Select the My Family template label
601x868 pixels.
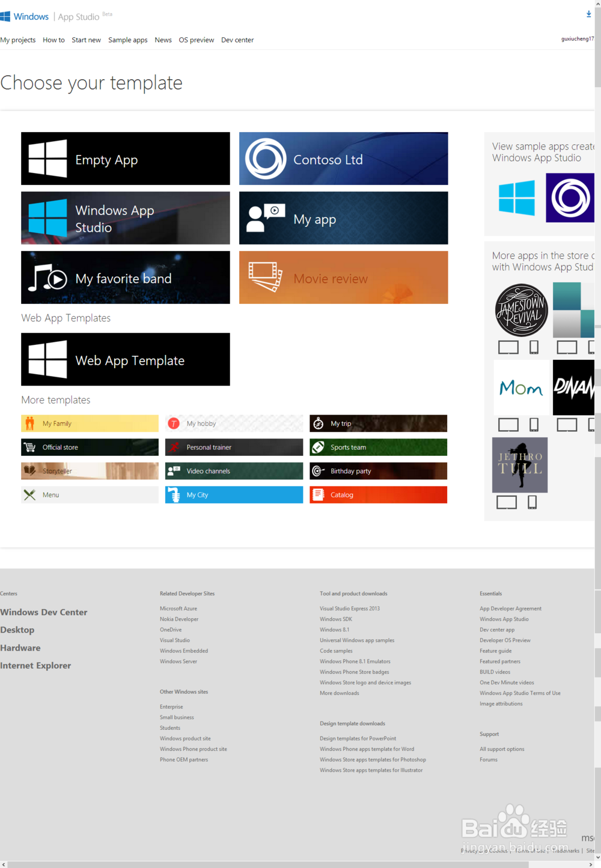(57, 423)
